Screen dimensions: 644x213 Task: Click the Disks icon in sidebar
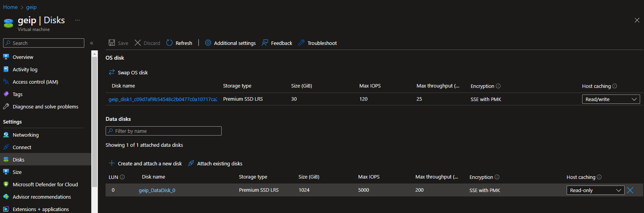6,160
